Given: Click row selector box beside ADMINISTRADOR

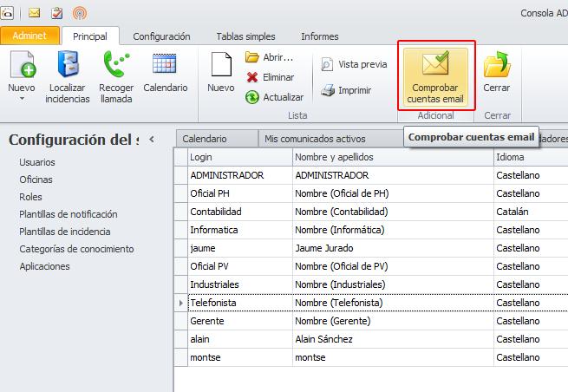Looking at the screenshot, I should [180, 175].
